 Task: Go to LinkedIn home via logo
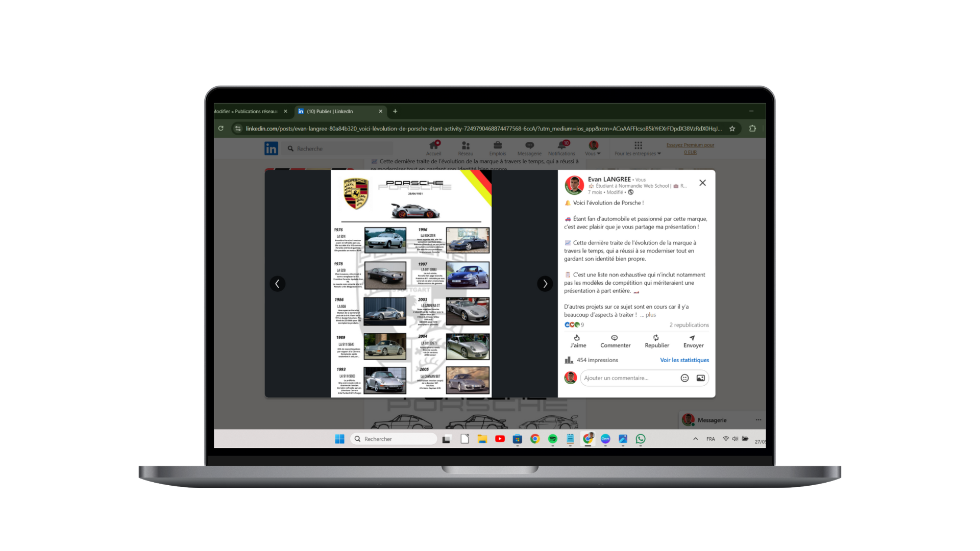point(271,148)
